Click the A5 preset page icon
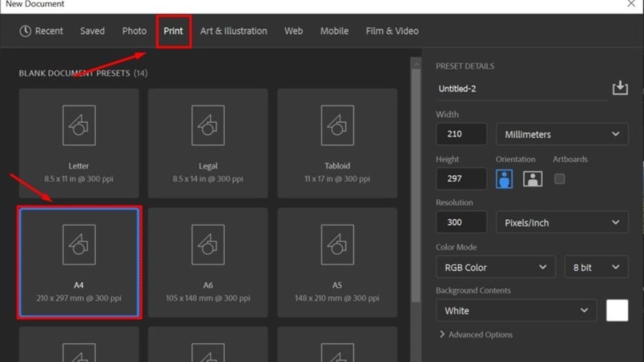Viewport: 644px width, 362px height. [337, 244]
